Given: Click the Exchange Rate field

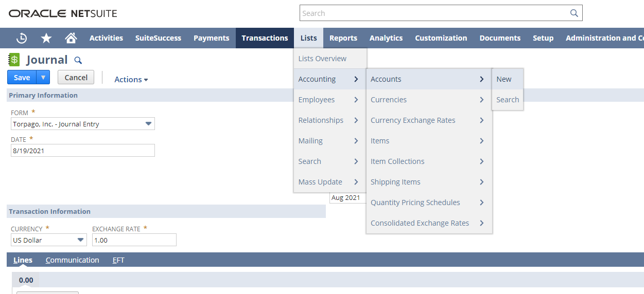Looking at the screenshot, I should click(134, 240).
